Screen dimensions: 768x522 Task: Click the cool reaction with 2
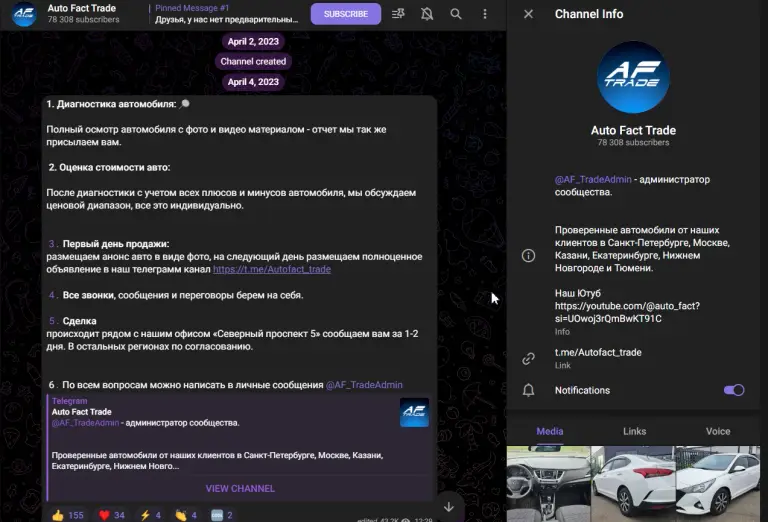point(221,515)
